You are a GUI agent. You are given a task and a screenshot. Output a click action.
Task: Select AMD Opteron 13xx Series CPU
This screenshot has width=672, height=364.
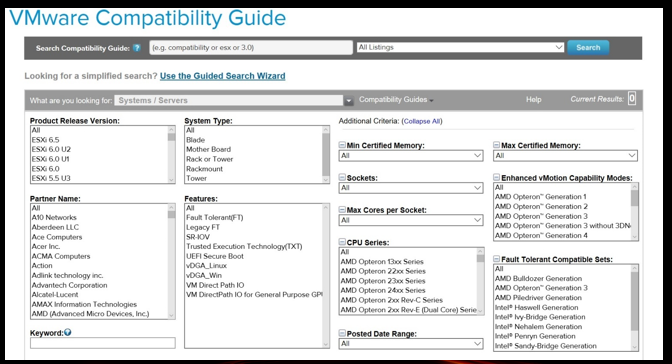tap(382, 262)
